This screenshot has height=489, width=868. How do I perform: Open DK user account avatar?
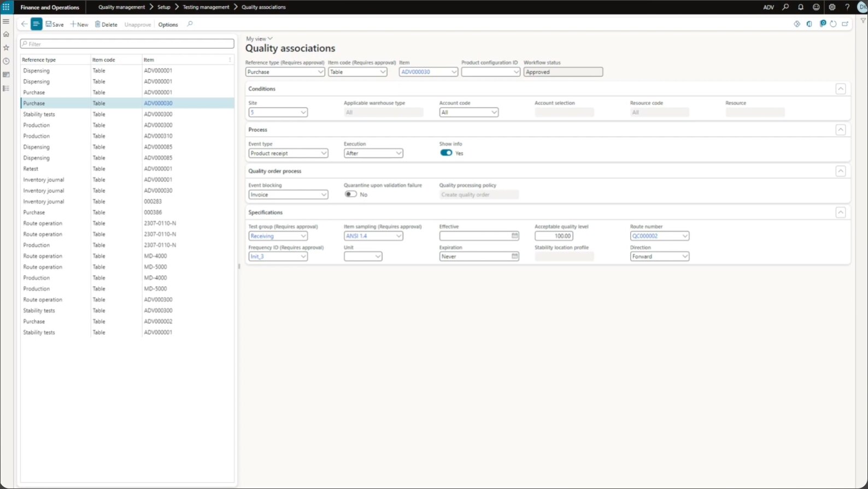(862, 7)
